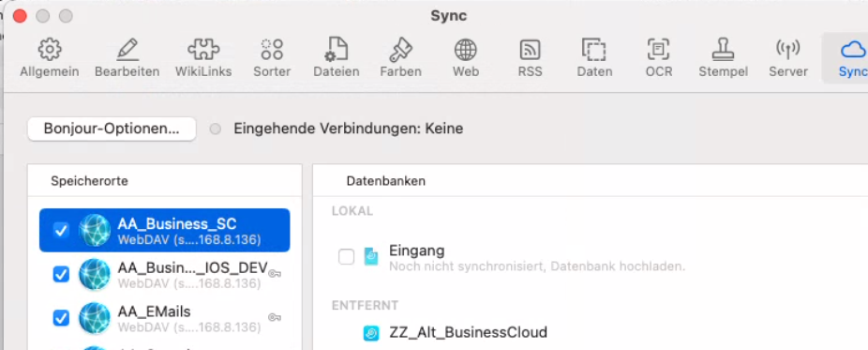The width and height of the screenshot is (868, 350).
Task: Select the OCR preferences icon
Action: (x=658, y=57)
